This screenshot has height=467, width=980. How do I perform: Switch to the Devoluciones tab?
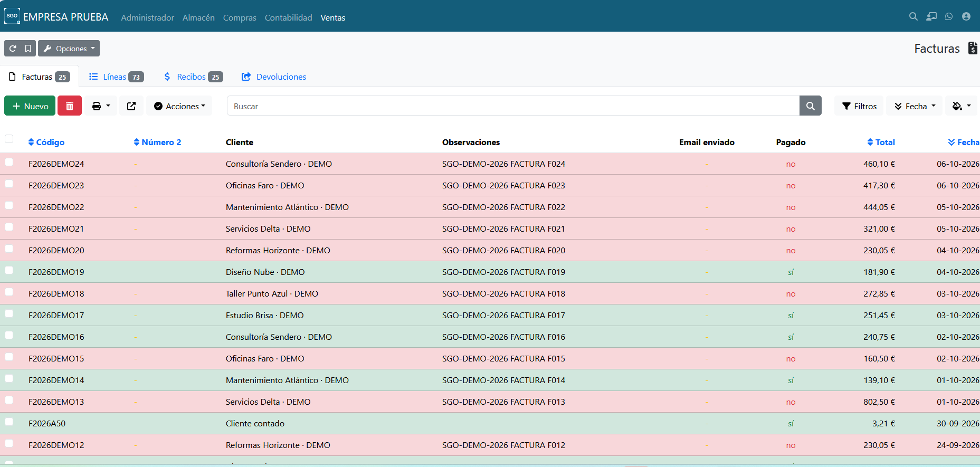(x=274, y=77)
